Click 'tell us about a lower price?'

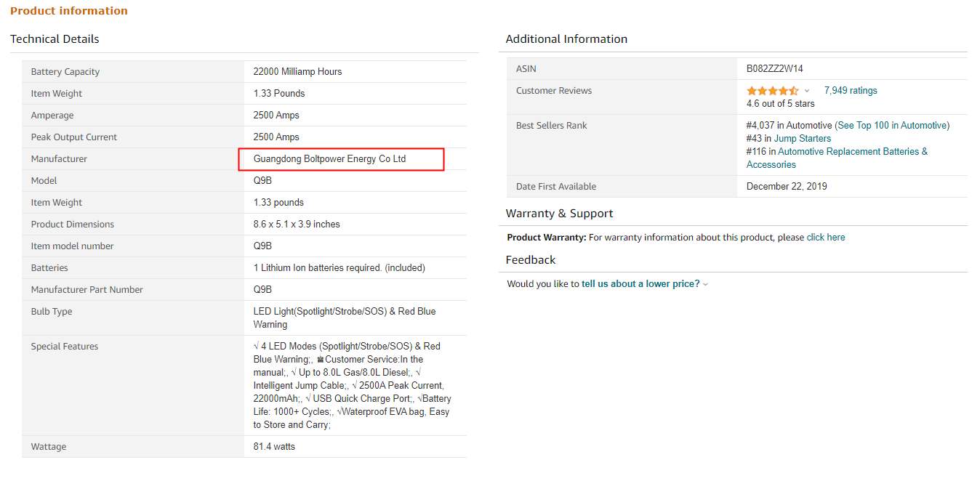(640, 284)
